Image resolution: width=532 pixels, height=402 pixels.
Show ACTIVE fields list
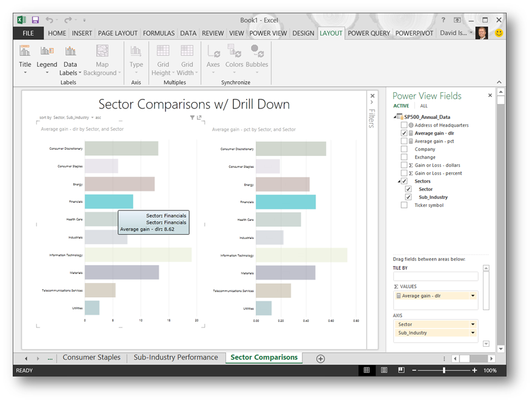(x=401, y=106)
